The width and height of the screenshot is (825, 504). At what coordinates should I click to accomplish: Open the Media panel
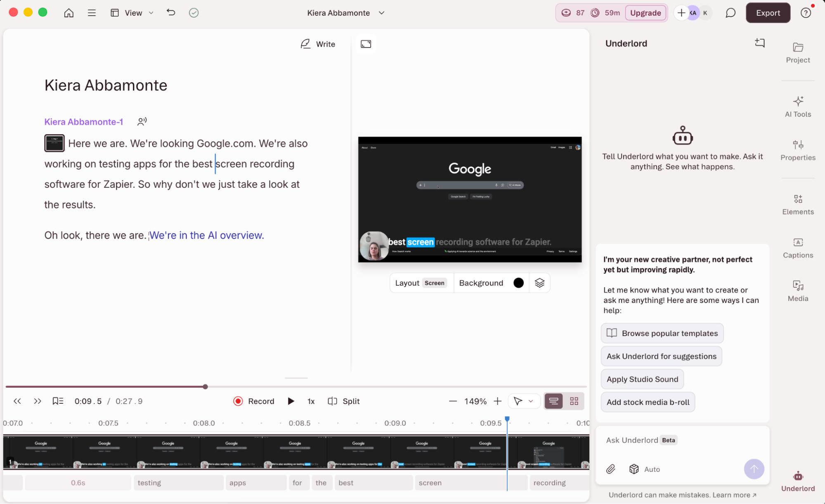(797, 290)
